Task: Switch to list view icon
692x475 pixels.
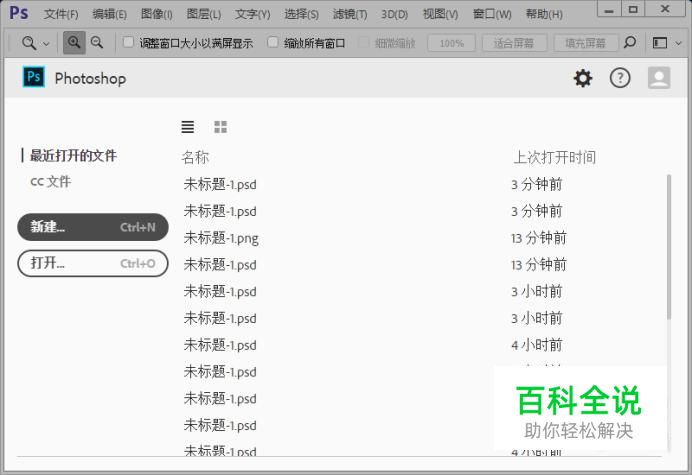Action: 188,127
